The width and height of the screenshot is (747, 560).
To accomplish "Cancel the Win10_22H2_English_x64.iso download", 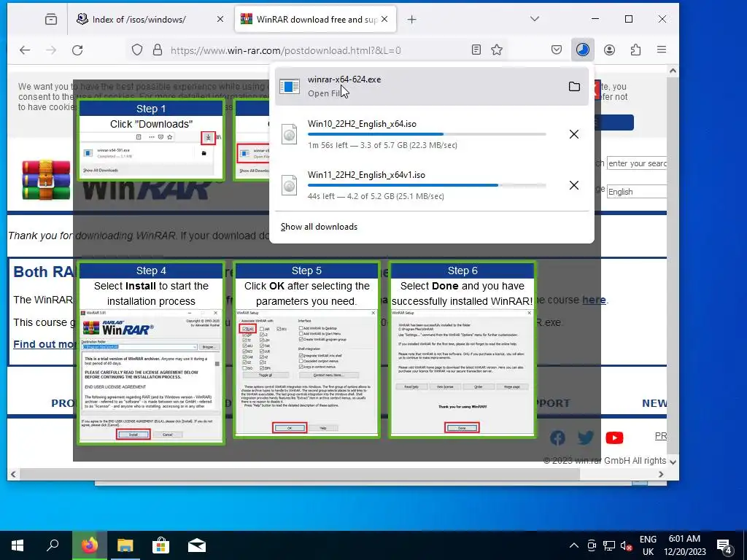I will (574, 134).
